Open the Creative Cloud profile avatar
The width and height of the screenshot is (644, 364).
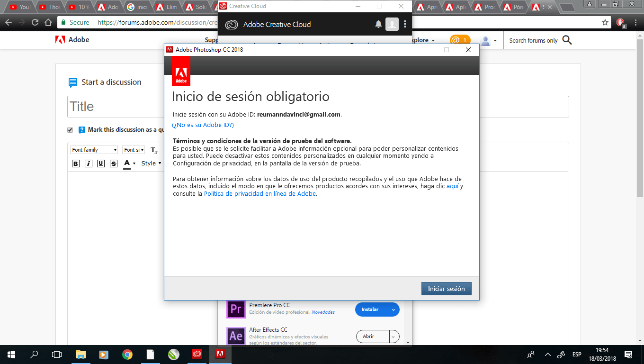392,24
